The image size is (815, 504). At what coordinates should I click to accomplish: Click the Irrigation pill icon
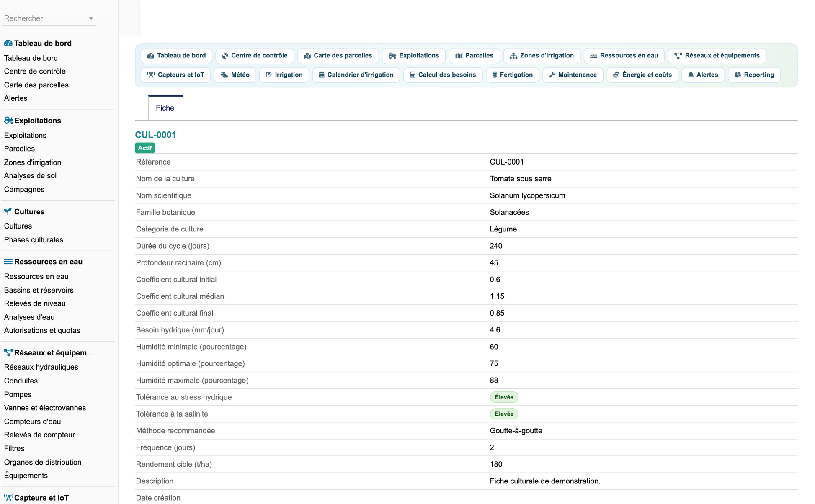click(x=269, y=75)
